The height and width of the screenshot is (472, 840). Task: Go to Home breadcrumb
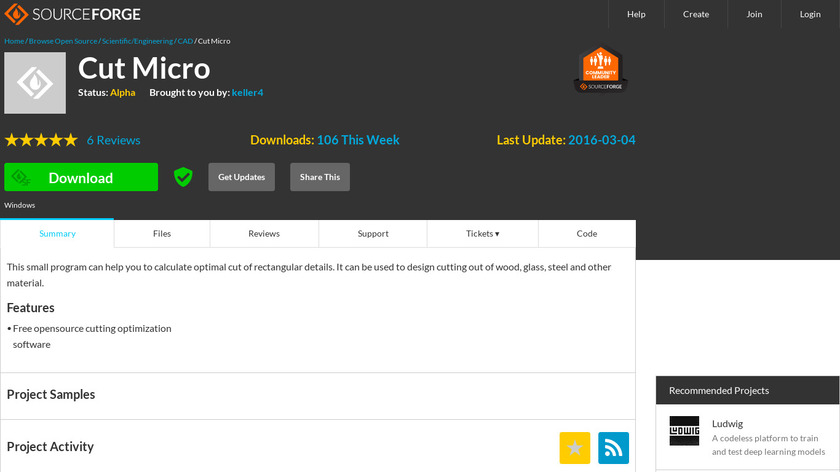pyautogui.click(x=14, y=41)
